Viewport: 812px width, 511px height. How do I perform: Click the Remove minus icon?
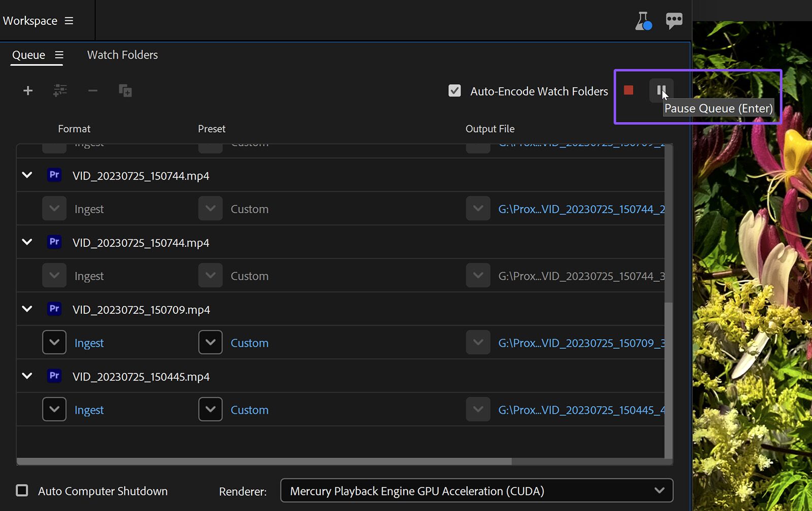click(x=92, y=91)
